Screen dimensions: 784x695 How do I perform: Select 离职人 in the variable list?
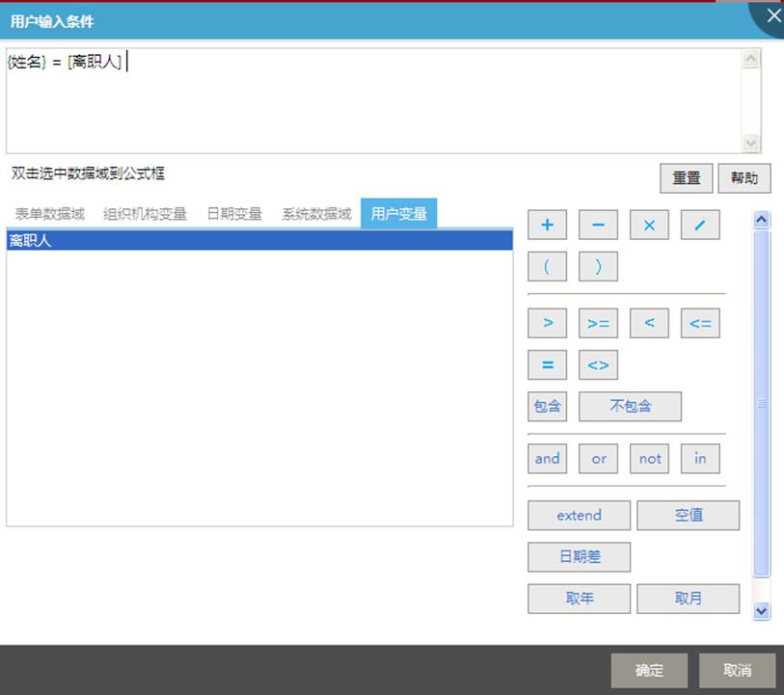(258, 241)
